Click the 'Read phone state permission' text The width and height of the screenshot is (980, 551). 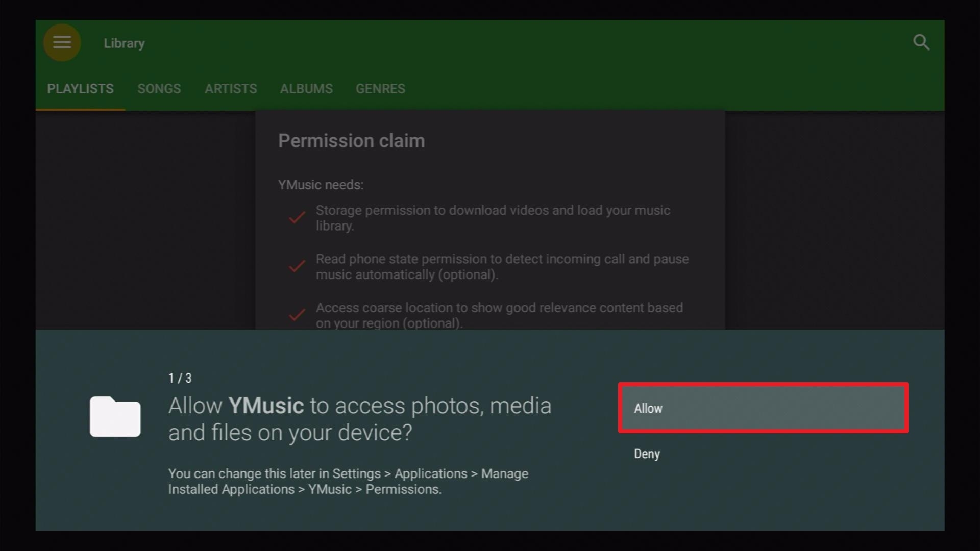pos(502,267)
